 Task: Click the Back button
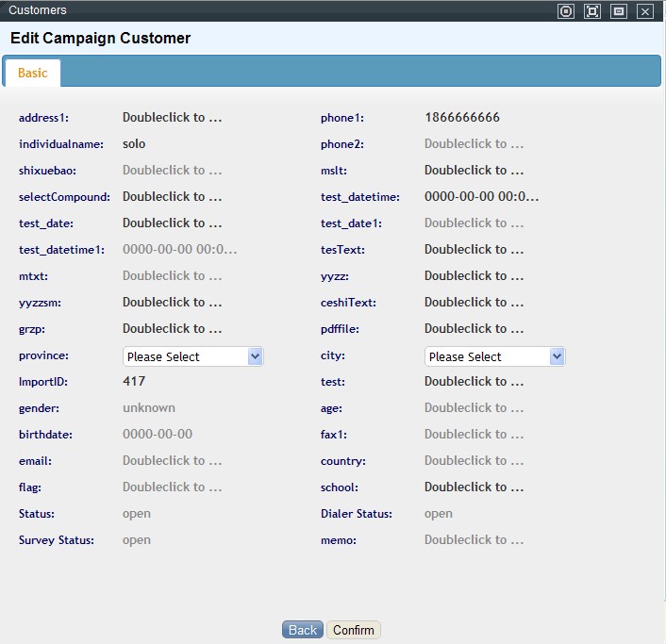point(303,630)
